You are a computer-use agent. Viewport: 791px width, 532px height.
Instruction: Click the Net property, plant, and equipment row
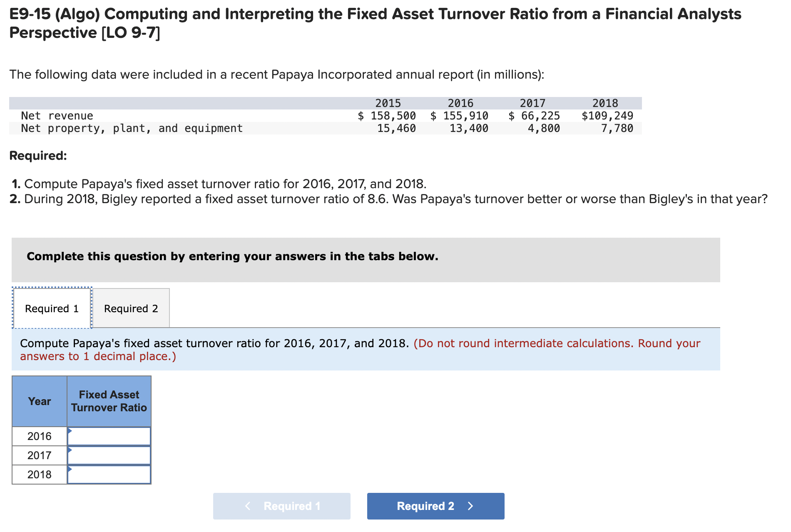(x=132, y=128)
